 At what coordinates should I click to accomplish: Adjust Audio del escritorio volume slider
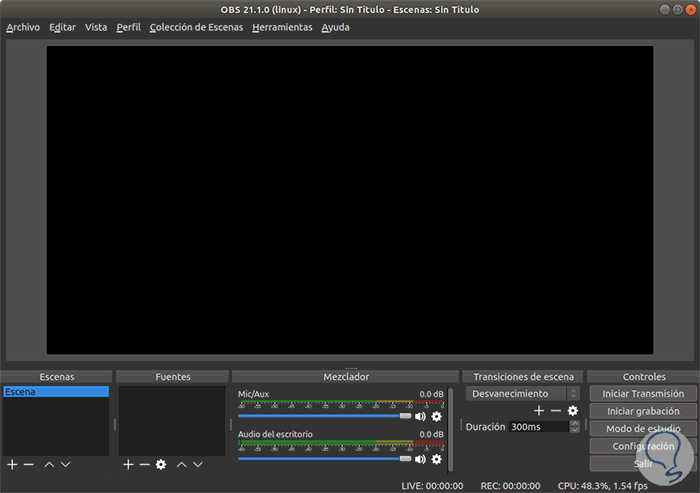pos(325,459)
